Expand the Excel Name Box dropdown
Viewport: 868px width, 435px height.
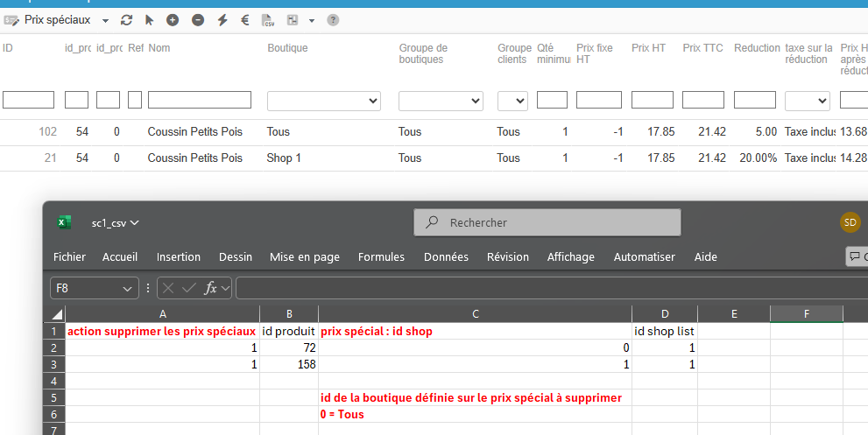[128, 288]
